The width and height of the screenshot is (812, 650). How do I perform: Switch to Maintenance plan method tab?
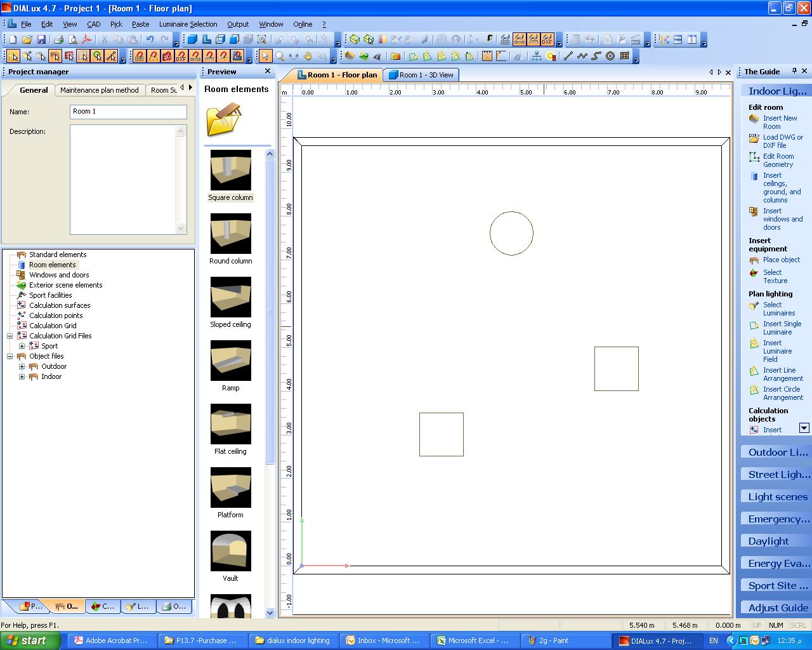[99, 90]
